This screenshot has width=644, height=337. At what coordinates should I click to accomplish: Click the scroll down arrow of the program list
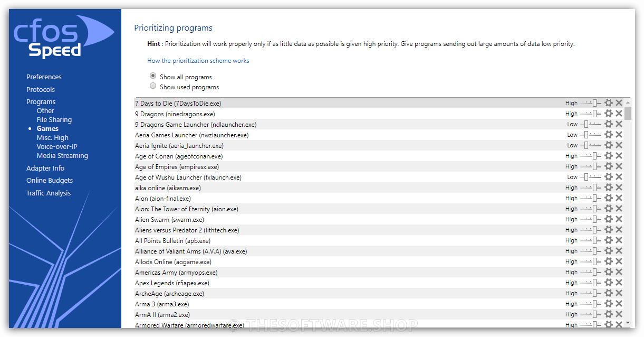[x=628, y=322]
